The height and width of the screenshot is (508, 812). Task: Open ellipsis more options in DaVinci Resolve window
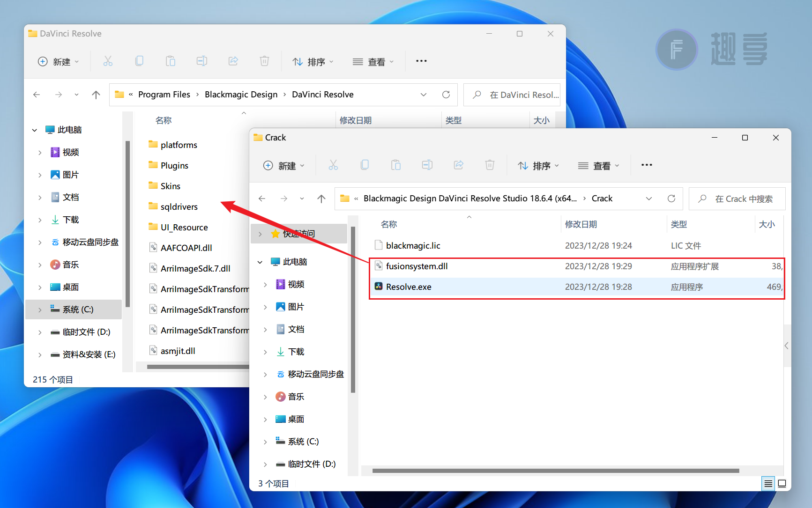pyautogui.click(x=421, y=61)
